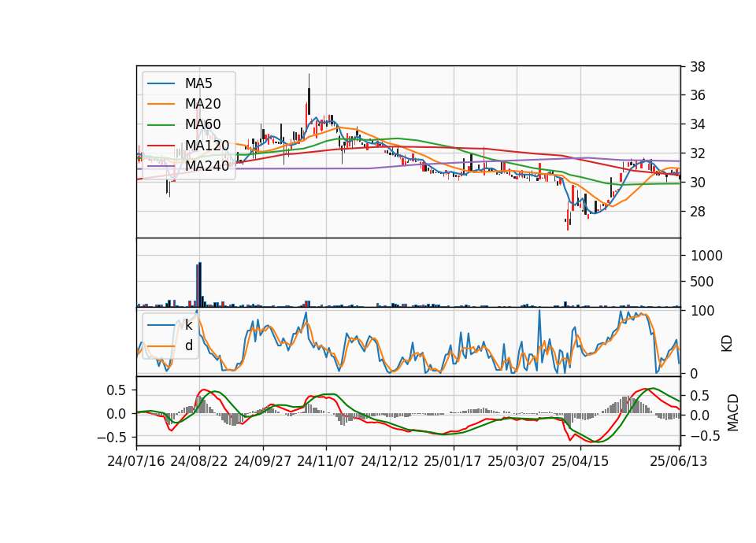Click the green MA60 legend line sample

pos(161,124)
